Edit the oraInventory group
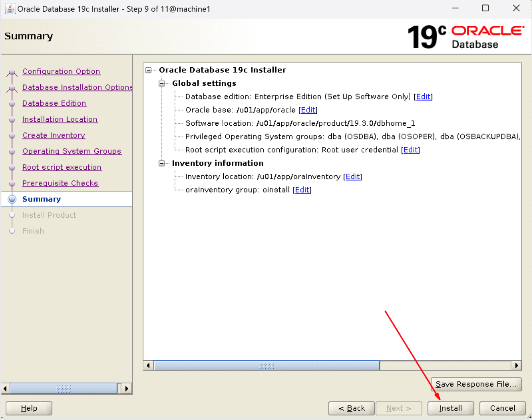 302,190
